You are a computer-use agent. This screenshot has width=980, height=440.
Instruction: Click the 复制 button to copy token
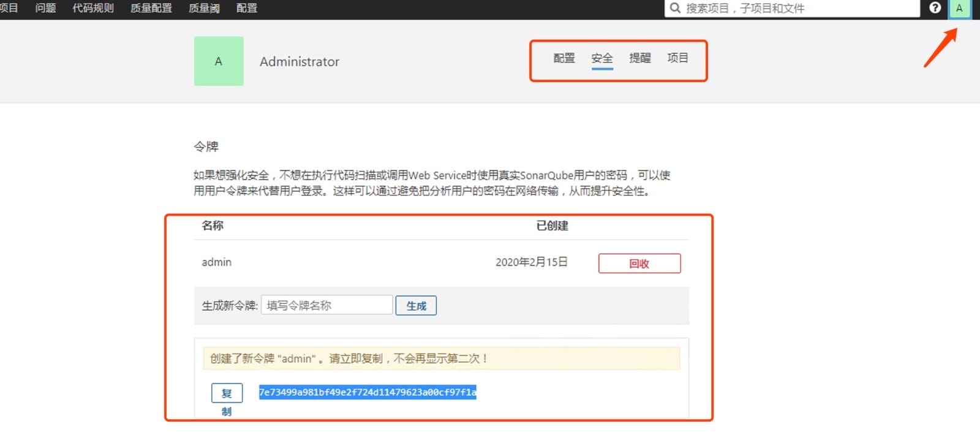point(227,393)
